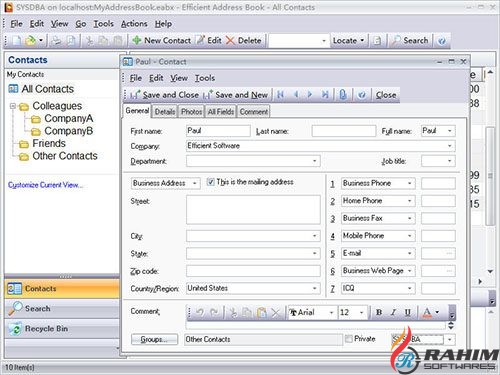Image resolution: width=500 pixels, height=375 pixels.
Task: Open the Go menu
Action: click(x=81, y=24)
